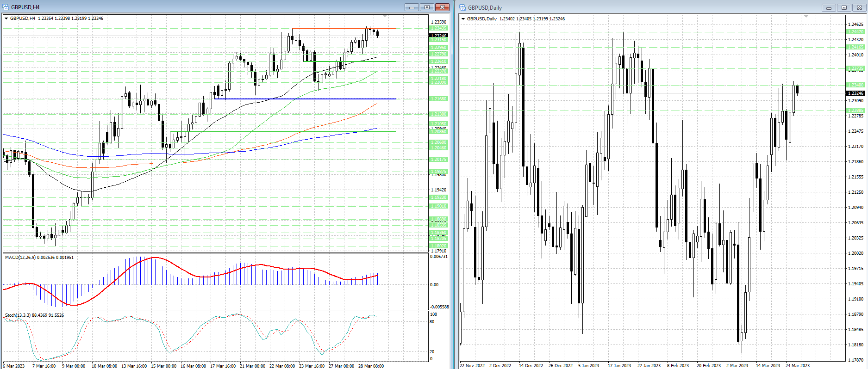Image resolution: width=868 pixels, height=369 pixels.
Task: Click the chart shift marker on Daily chart
Action: pyautogui.click(x=806, y=17)
